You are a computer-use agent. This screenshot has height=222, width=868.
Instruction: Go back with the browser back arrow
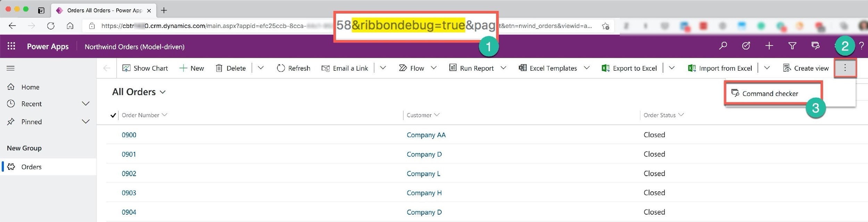tap(12, 26)
